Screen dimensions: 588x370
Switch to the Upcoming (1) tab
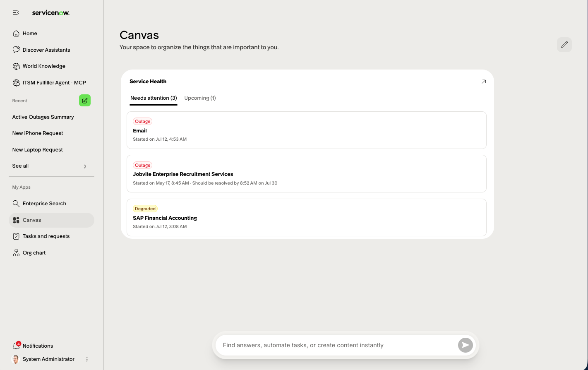[x=200, y=98]
